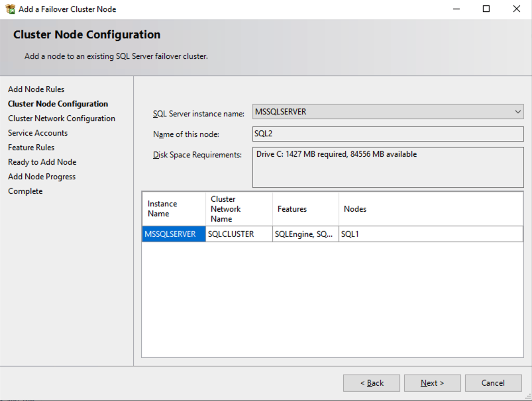
Task: Open the Cluster Network Configuration step
Action: (x=62, y=118)
